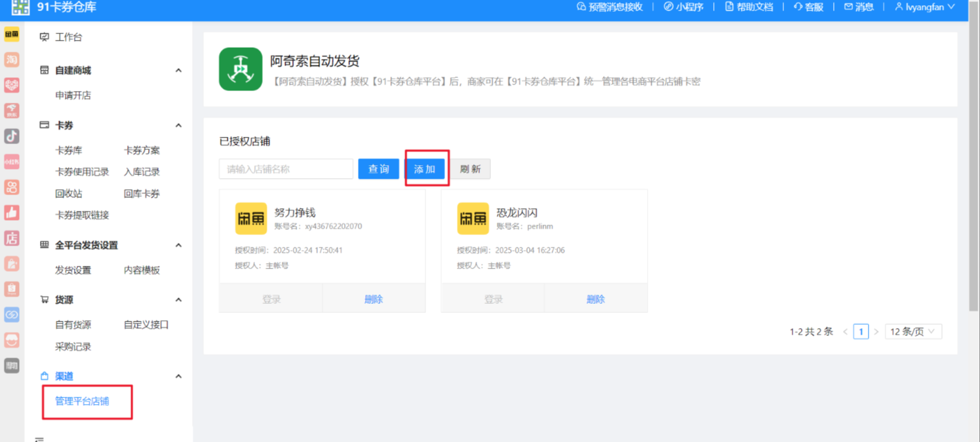This screenshot has height=442, width=980.
Task: Delete the 努力挣钱 shop via 删除
Action: point(374,299)
